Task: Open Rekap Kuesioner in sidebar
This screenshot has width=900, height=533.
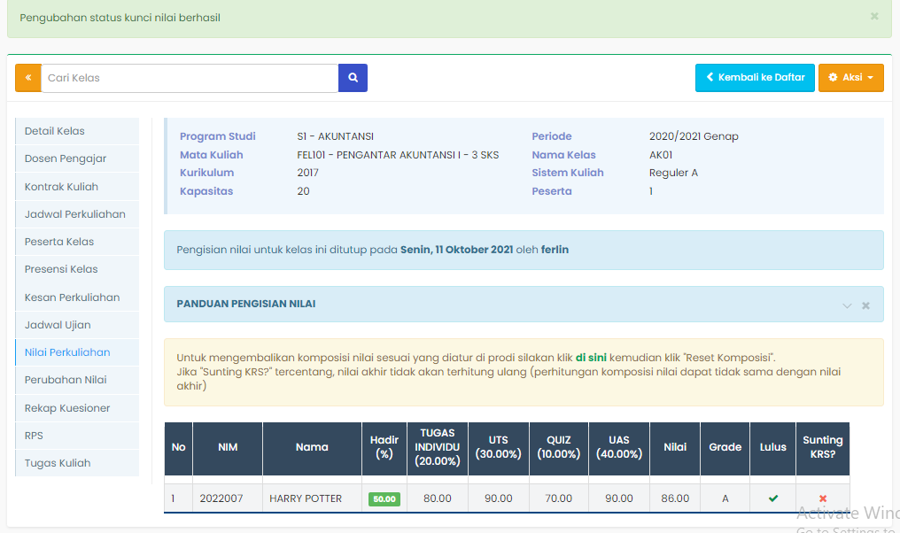Action: [x=67, y=408]
